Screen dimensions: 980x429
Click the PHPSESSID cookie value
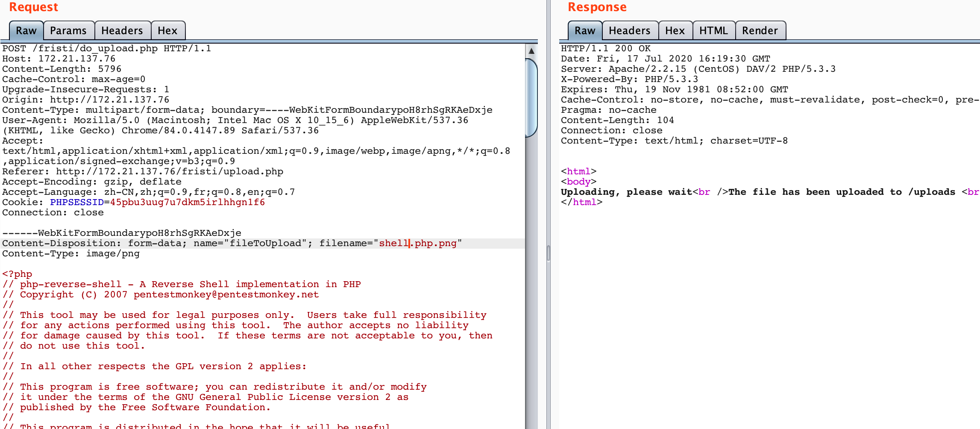(x=188, y=202)
